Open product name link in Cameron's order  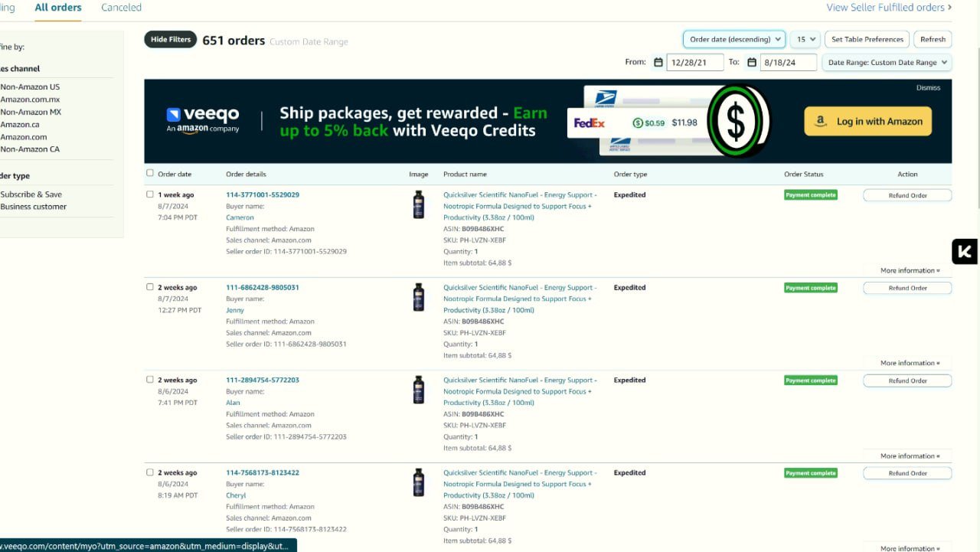tap(520, 206)
